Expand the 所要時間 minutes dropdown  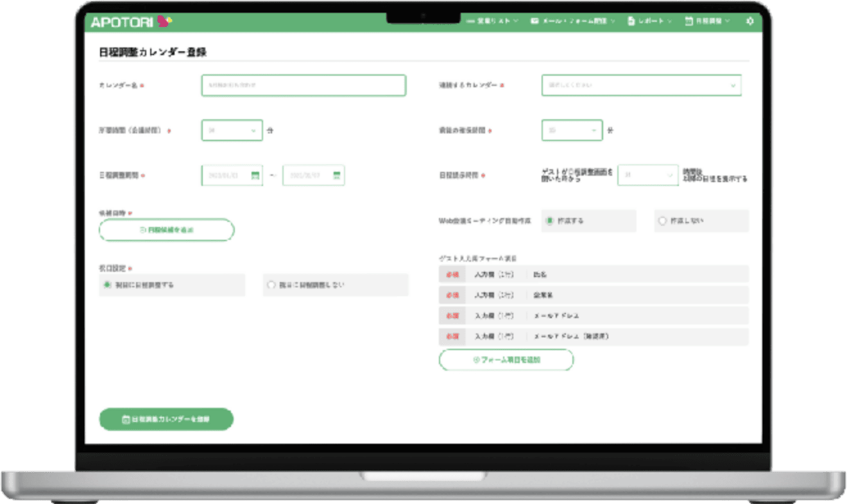(232, 130)
